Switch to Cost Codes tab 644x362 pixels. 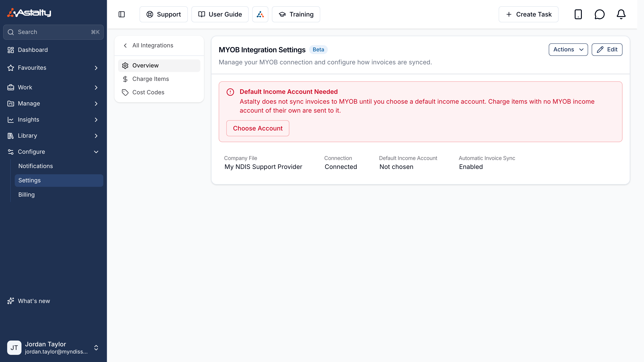pyautogui.click(x=159, y=93)
